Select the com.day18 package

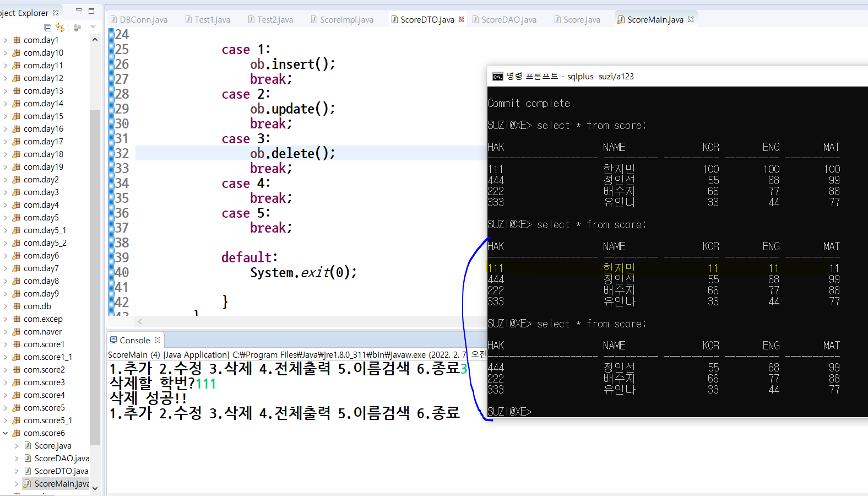44,154
